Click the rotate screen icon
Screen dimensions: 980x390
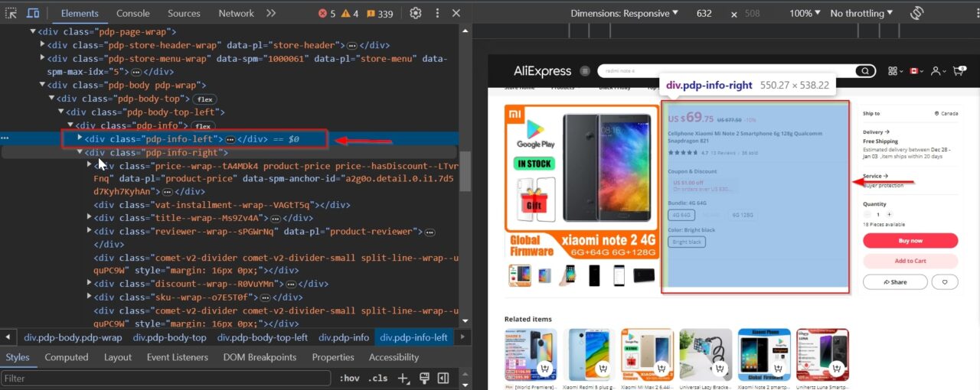click(x=917, y=13)
